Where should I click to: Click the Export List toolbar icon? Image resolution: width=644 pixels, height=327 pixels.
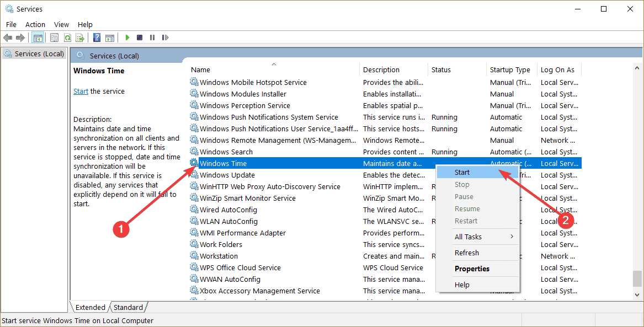80,37
